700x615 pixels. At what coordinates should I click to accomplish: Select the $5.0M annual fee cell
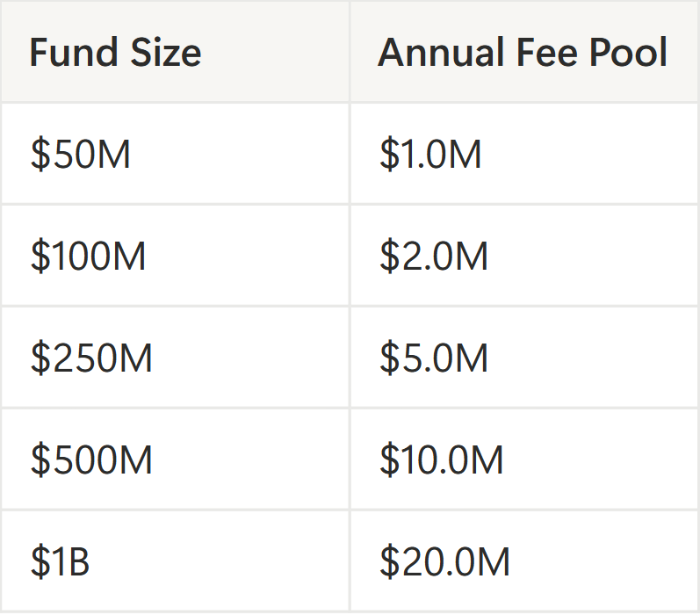pyautogui.click(x=433, y=359)
